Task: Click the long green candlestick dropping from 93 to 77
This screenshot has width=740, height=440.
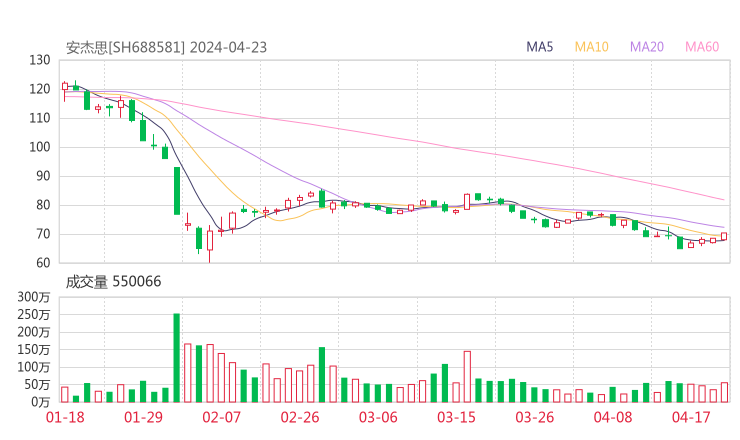Action: [x=177, y=191]
